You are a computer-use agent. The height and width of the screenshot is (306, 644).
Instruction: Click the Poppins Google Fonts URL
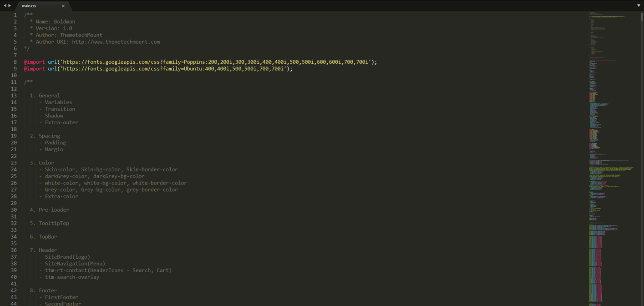click(x=216, y=62)
